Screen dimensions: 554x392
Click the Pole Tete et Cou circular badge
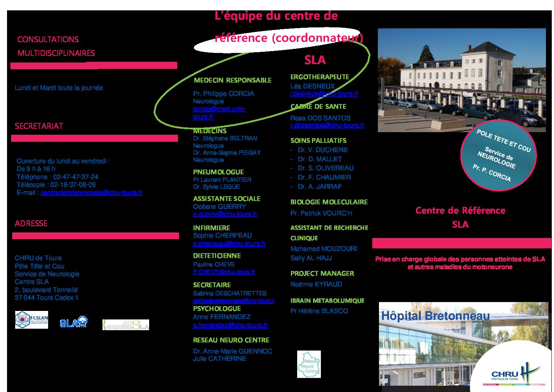point(498,155)
